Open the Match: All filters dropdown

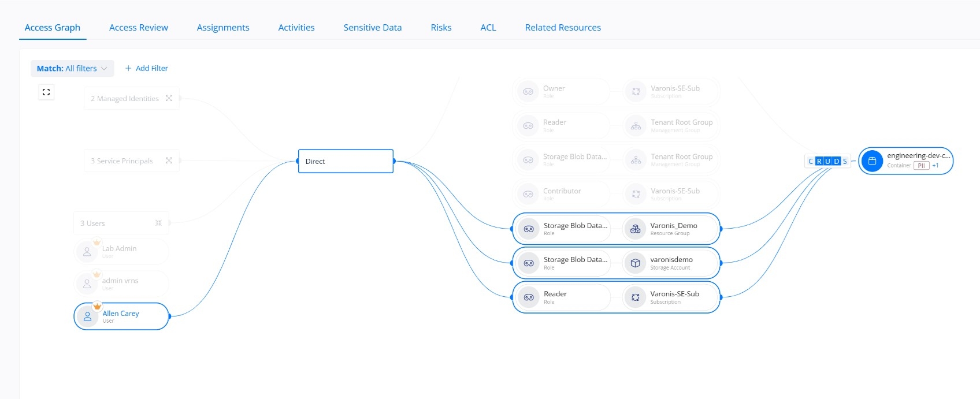click(x=72, y=68)
